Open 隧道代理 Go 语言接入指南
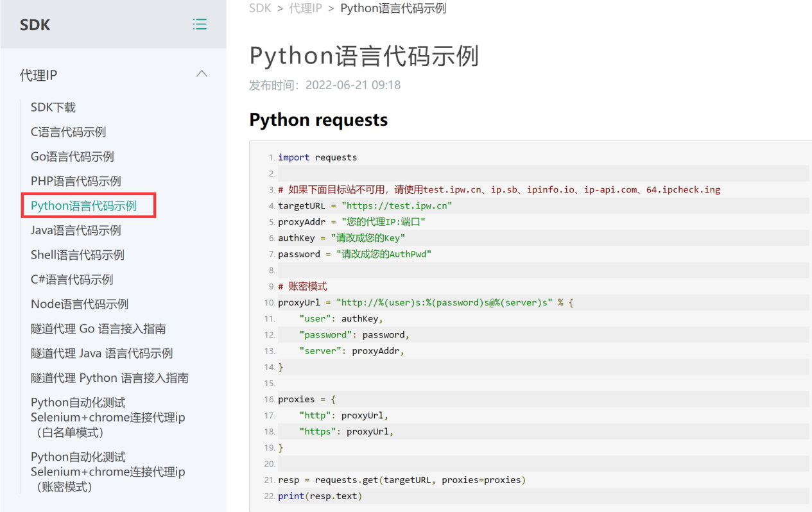The image size is (812, 512). point(98,329)
